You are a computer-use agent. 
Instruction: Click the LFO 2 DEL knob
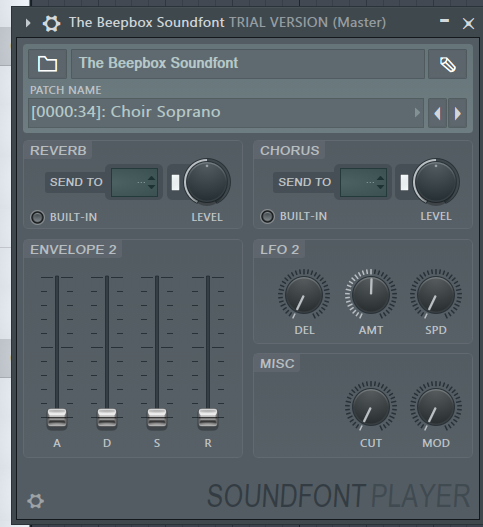[x=304, y=294]
